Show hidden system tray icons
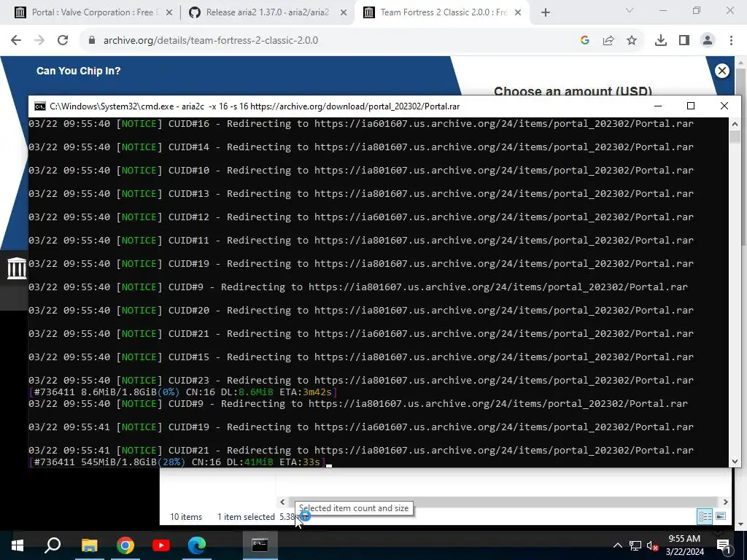This screenshot has width=747, height=560. click(617, 545)
